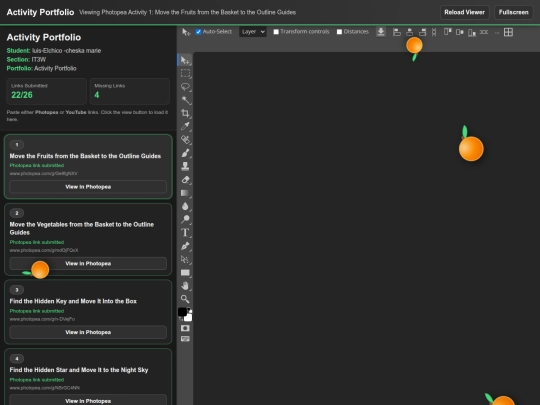Click the download arrow icon in options bar
Screen dimensions: 540x405
coord(381,32)
